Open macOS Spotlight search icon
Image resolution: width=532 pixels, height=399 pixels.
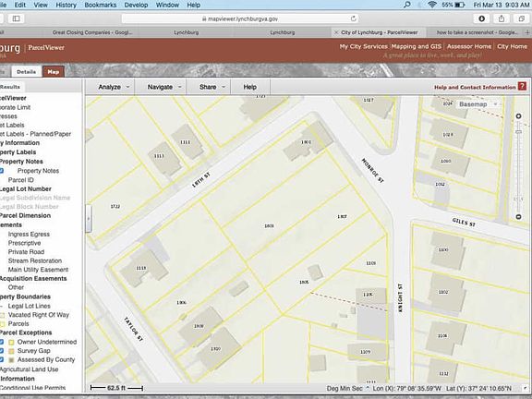tap(407, 5)
